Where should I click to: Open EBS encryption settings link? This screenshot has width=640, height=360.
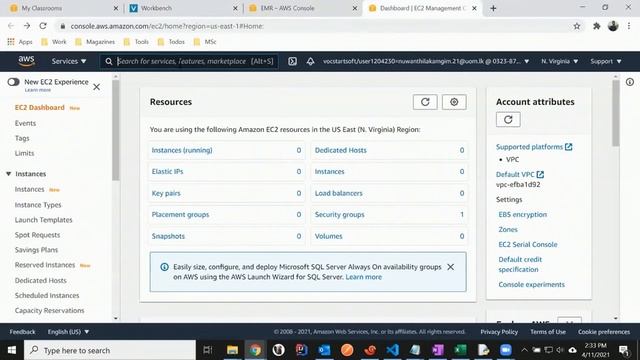pos(522,214)
